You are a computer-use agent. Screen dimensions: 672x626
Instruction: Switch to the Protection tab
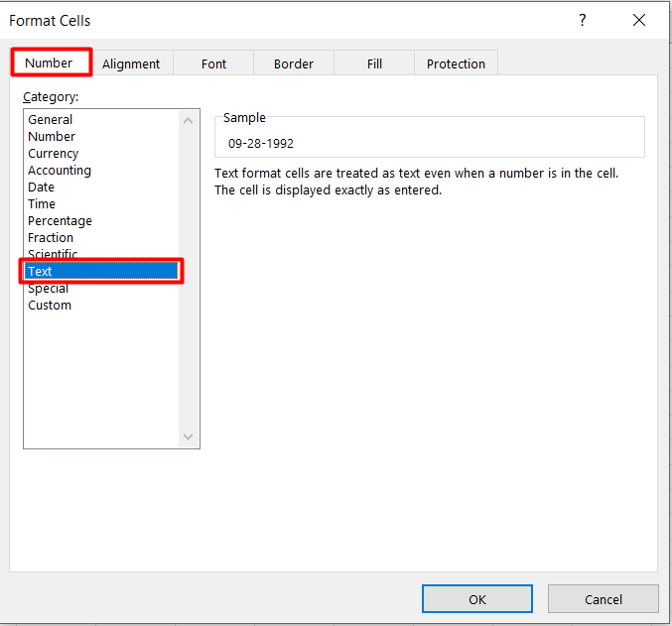point(456,63)
